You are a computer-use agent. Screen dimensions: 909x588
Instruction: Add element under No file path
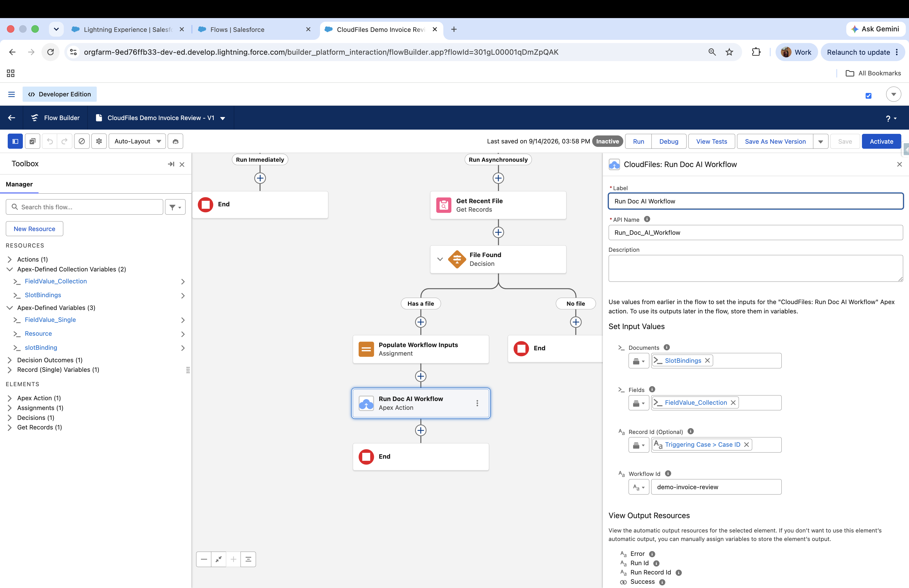click(576, 322)
